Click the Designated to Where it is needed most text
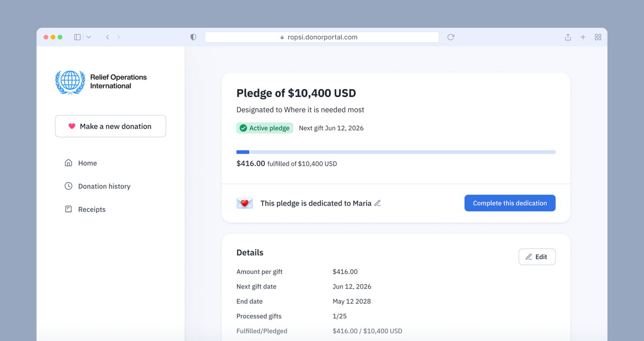 (x=300, y=110)
